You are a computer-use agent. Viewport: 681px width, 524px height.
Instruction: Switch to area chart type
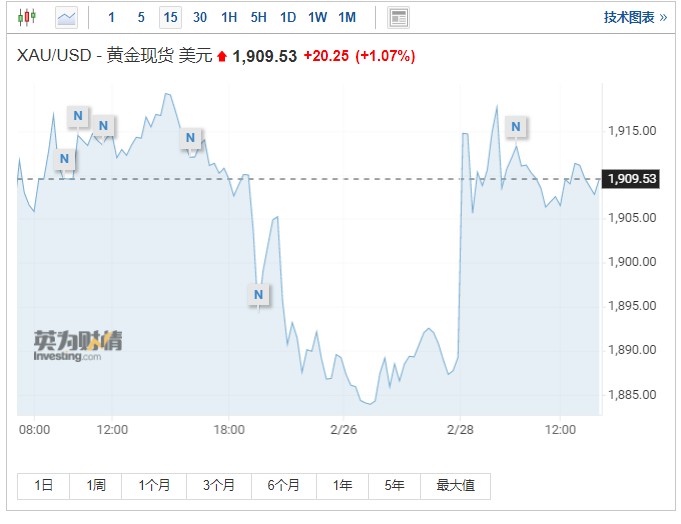66,17
